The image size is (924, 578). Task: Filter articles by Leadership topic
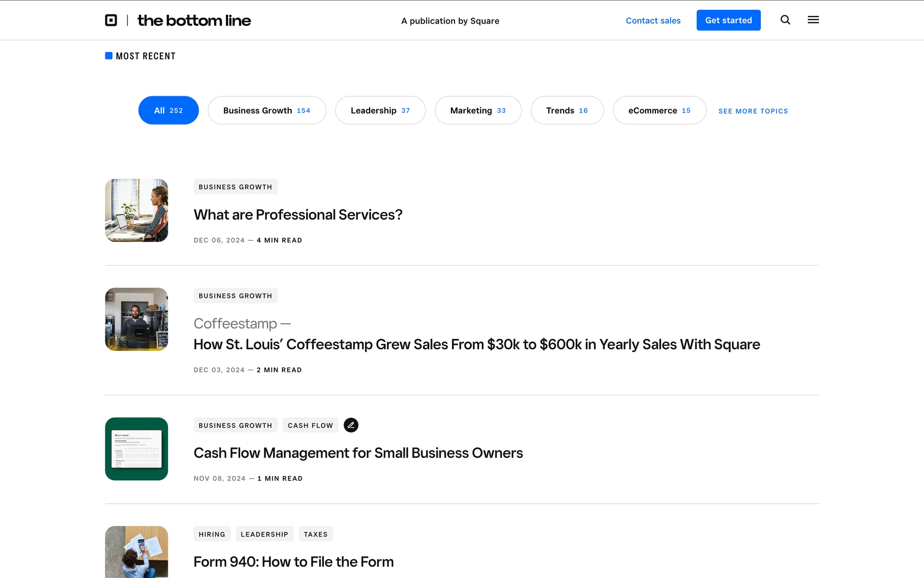pos(380,110)
